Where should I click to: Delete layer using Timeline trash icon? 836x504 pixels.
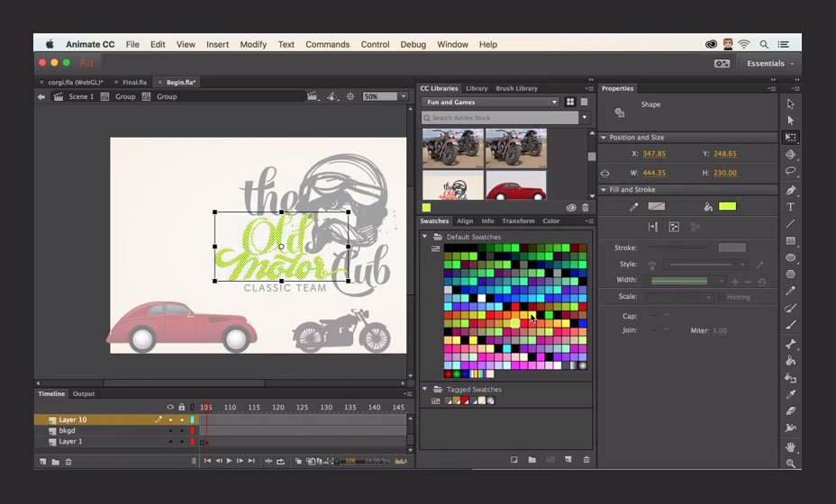(x=68, y=462)
